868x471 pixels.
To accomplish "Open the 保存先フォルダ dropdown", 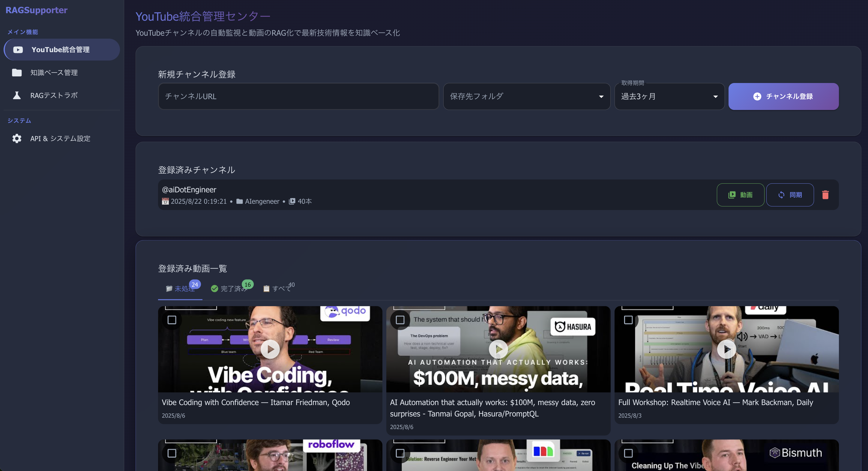I will (x=527, y=96).
